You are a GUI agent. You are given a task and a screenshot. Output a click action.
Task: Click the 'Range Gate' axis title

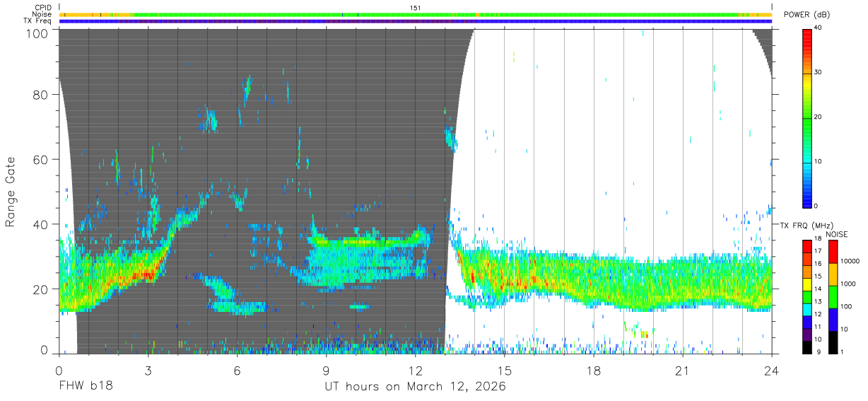[x=11, y=192]
